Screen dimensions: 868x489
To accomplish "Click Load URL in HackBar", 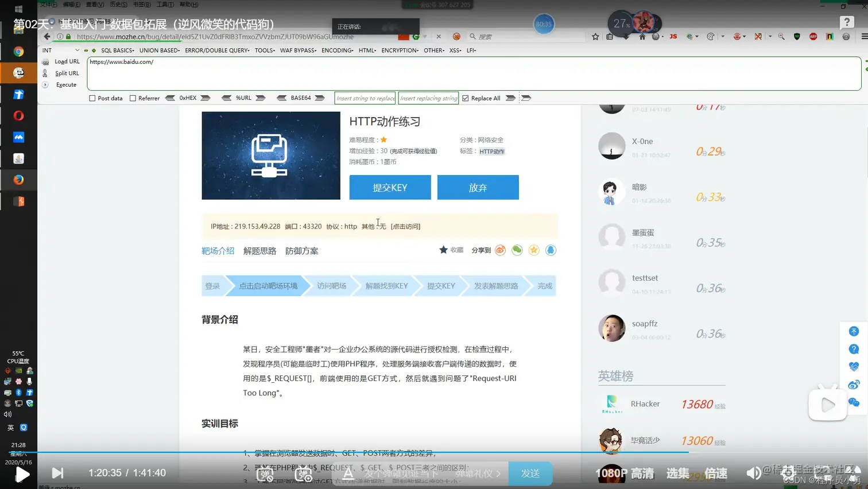I will point(67,61).
